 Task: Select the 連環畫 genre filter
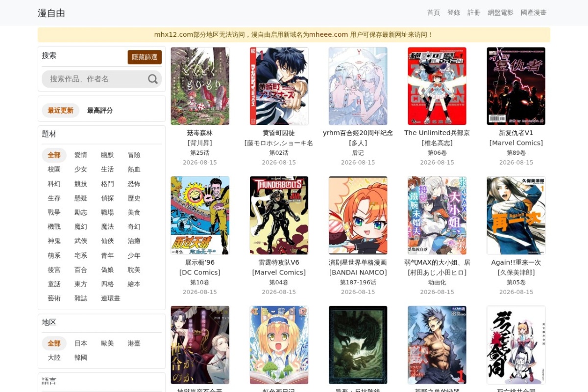111,298
